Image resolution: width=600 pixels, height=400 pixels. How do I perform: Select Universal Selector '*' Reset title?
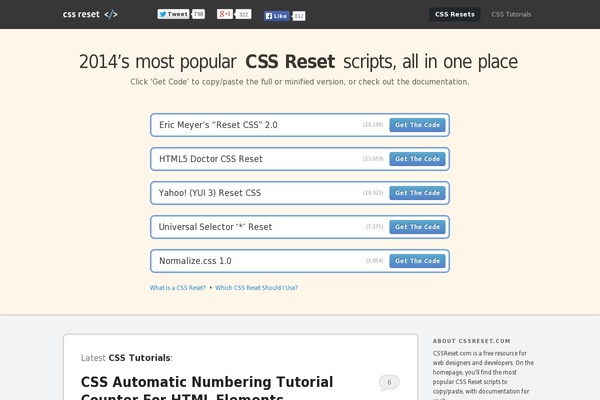pyautogui.click(x=215, y=227)
